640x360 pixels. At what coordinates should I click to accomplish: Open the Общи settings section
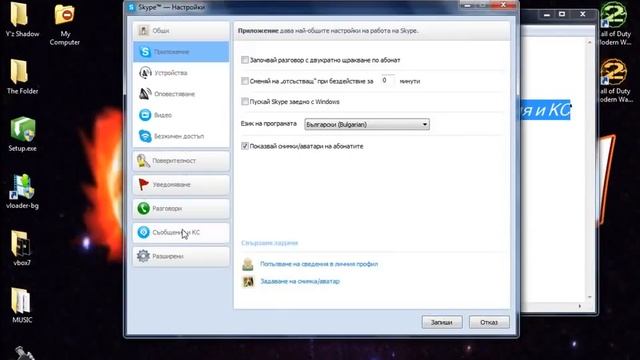point(181,31)
